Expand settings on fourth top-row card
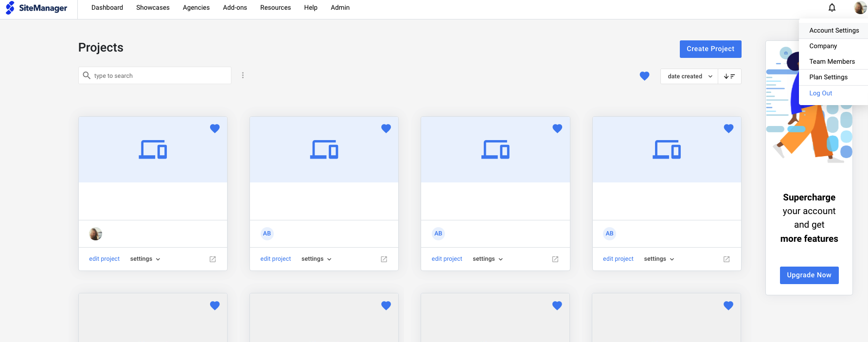Image resolution: width=868 pixels, height=342 pixels. click(659, 259)
